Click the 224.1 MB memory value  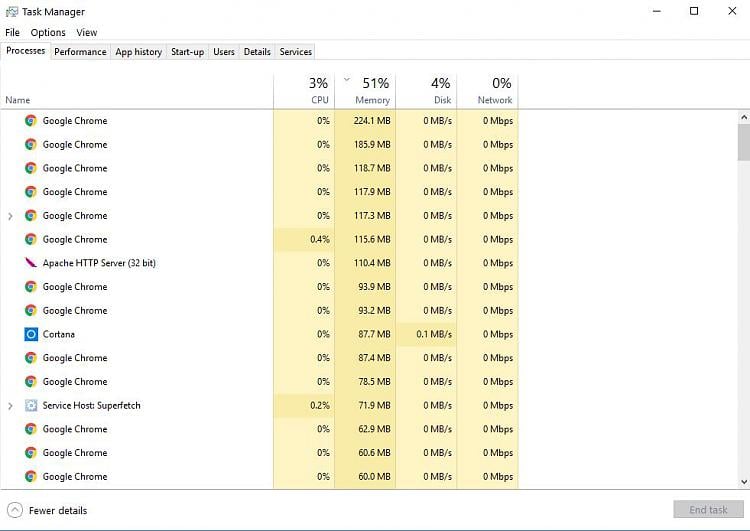372,121
